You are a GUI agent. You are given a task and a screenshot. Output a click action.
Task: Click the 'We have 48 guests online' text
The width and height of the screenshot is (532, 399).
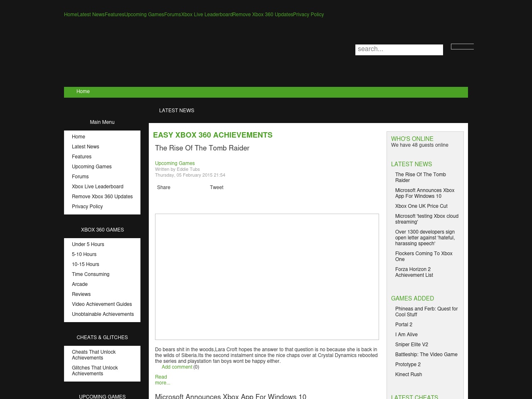coord(420,145)
